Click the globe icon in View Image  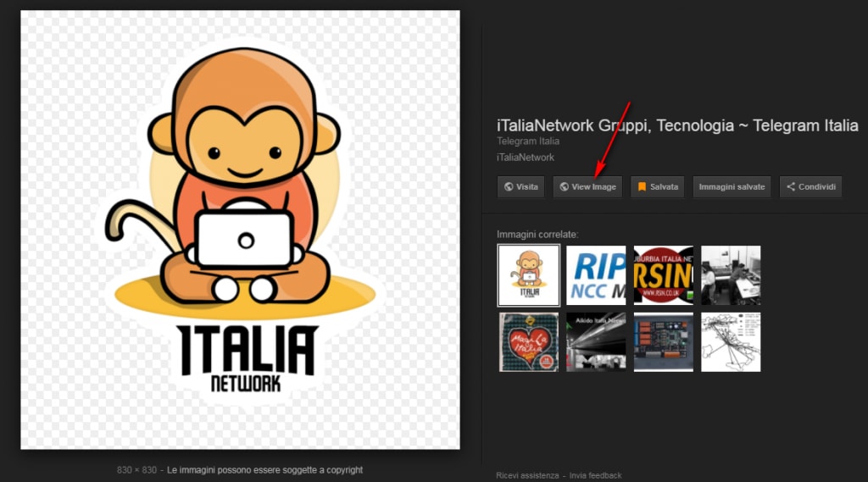click(564, 187)
